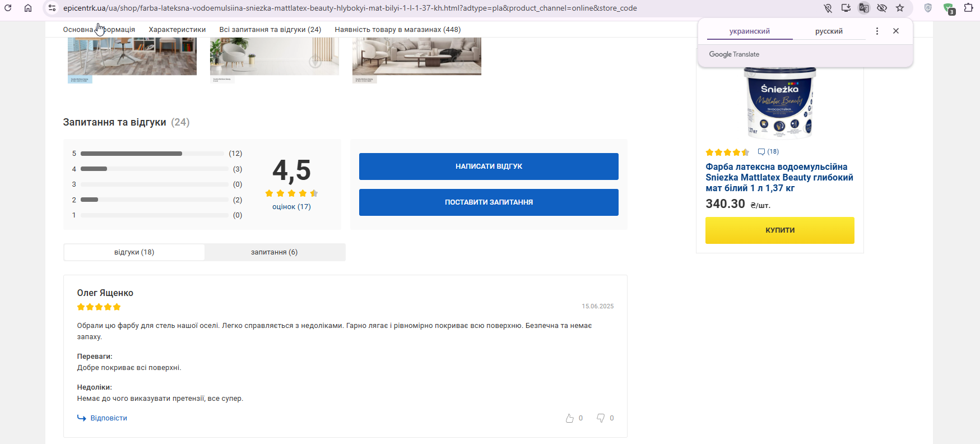The height and width of the screenshot is (444, 980).
Task: Click the price 340.30 ₴/шт.
Action: 738,204
